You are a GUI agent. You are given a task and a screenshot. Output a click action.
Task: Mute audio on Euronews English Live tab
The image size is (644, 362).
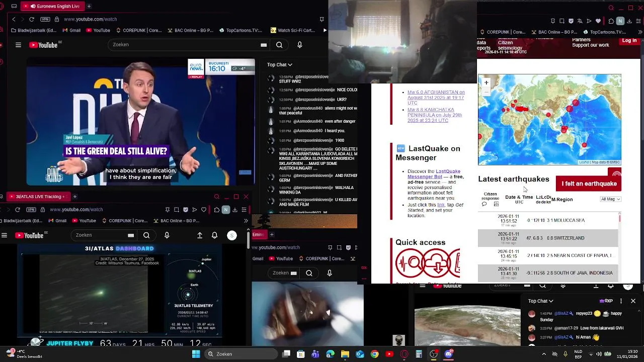pos(33,6)
